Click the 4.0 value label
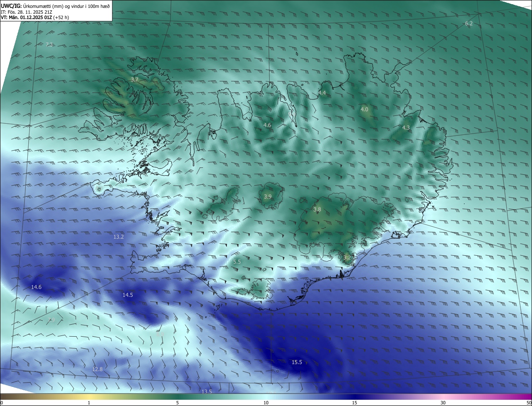 pos(364,109)
